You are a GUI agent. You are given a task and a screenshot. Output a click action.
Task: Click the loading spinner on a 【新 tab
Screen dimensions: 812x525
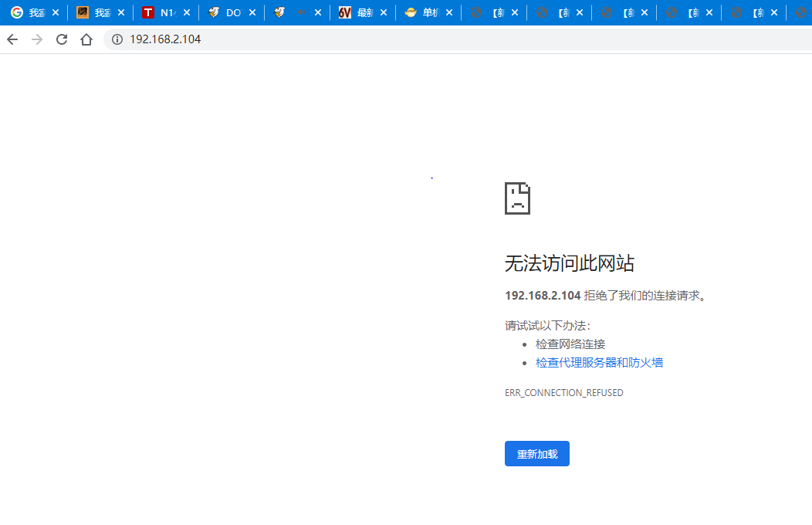[478, 12]
